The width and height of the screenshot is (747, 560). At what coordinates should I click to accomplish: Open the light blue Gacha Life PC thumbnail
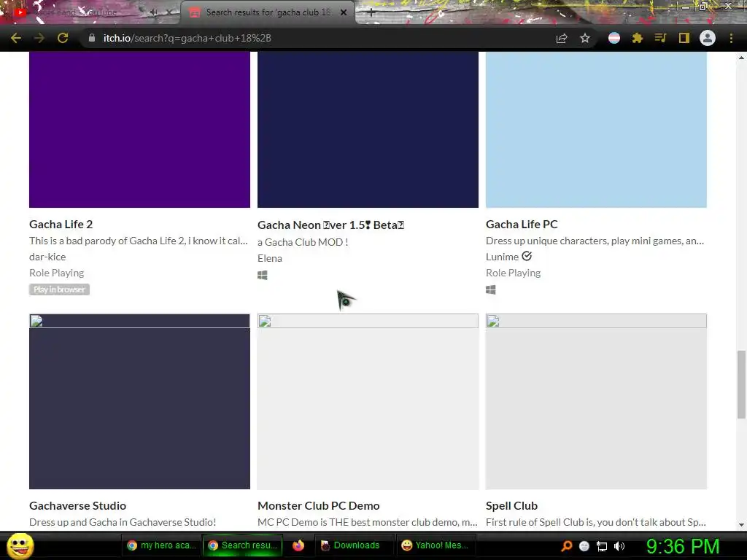pos(596,130)
